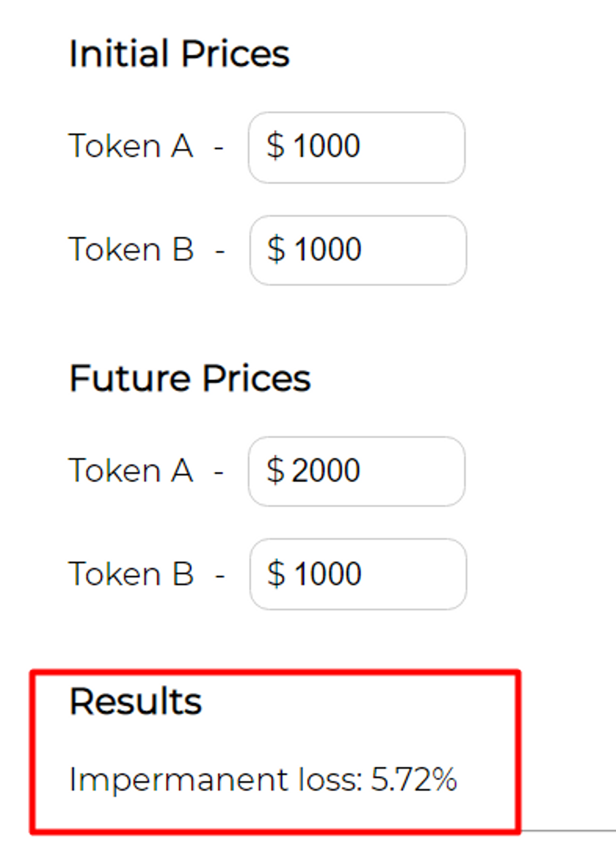Screen dimensions: 616x850
Task: Click the dollar sign in future Token B field
Action: point(276,574)
